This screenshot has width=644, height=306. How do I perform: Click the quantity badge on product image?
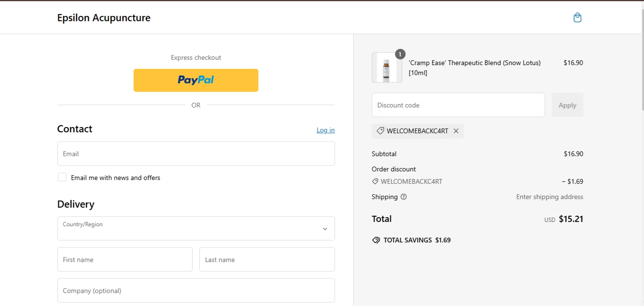(x=400, y=54)
